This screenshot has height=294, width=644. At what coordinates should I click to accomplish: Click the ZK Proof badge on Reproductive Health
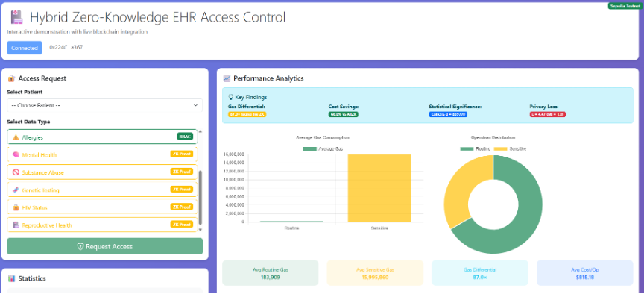pyautogui.click(x=182, y=225)
